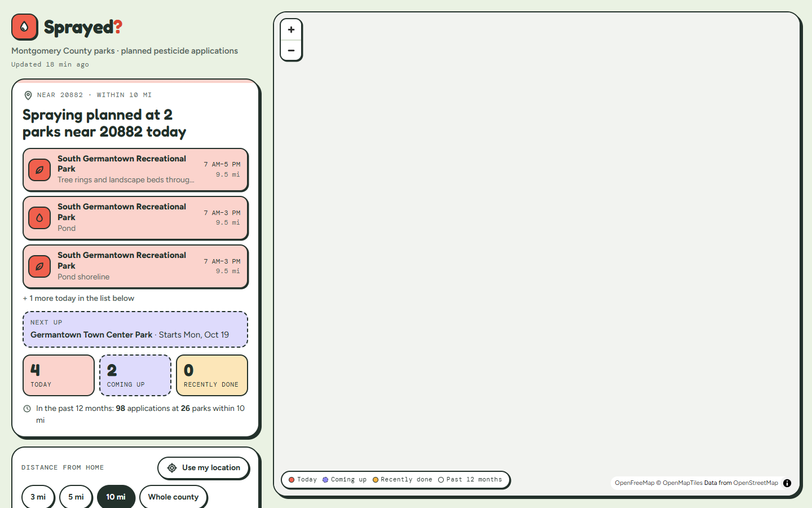This screenshot has height=508, width=812.
Task: Select the Whole county distance option
Action: coord(173,497)
